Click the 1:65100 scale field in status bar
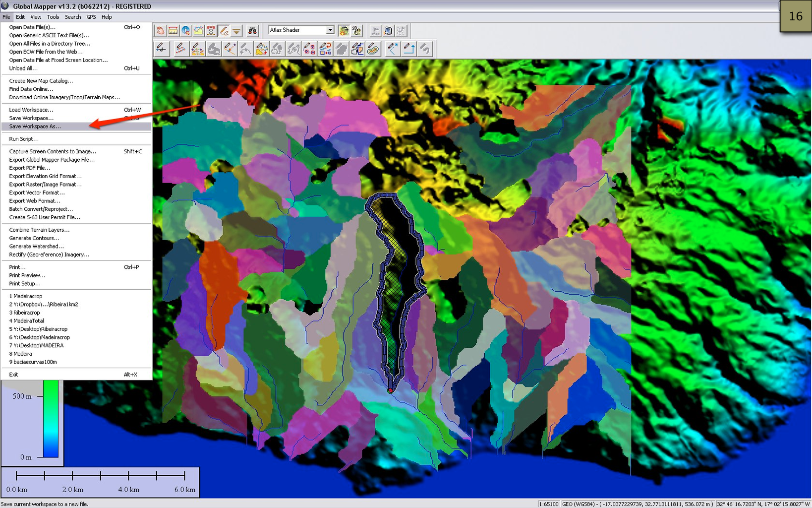The width and height of the screenshot is (812, 508). (547, 504)
